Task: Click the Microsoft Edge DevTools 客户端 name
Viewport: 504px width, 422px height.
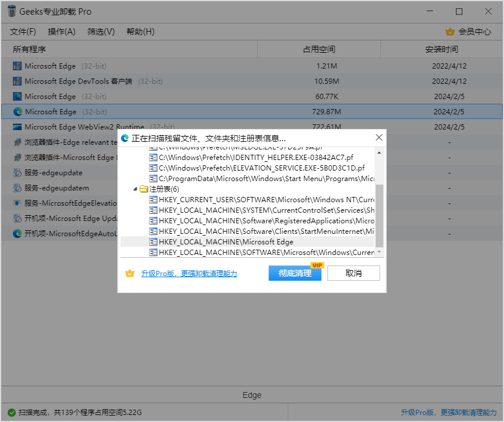Action: (x=79, y=81)
